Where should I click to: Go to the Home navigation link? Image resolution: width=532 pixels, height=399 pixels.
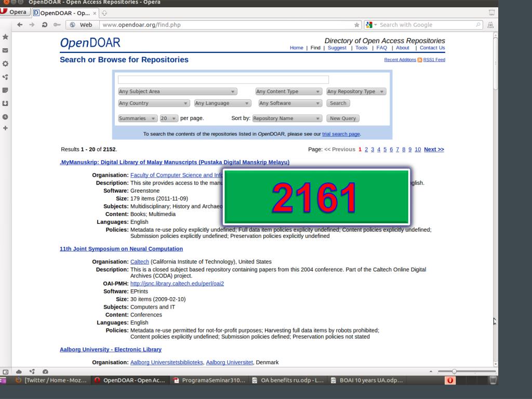tap(297, 48)
